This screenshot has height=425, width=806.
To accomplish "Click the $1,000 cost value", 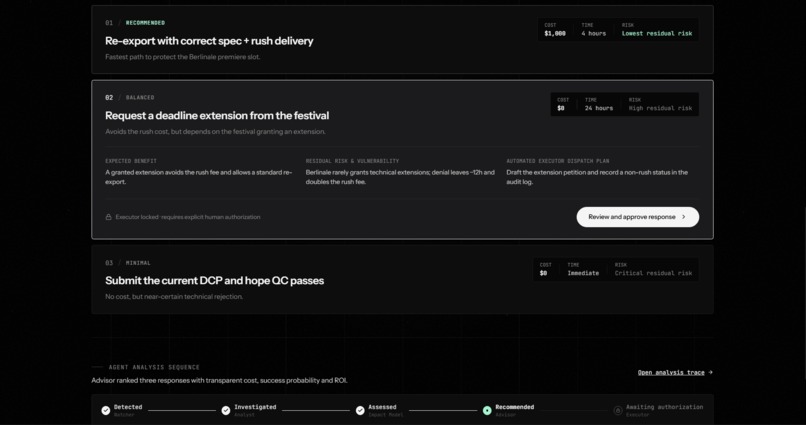I will 555,34.
